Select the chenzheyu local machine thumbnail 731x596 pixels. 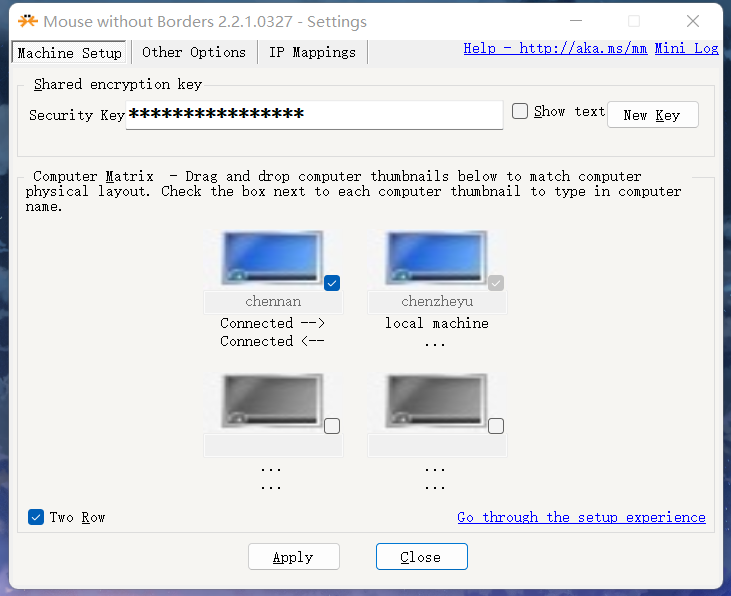[x=437, y=257]
